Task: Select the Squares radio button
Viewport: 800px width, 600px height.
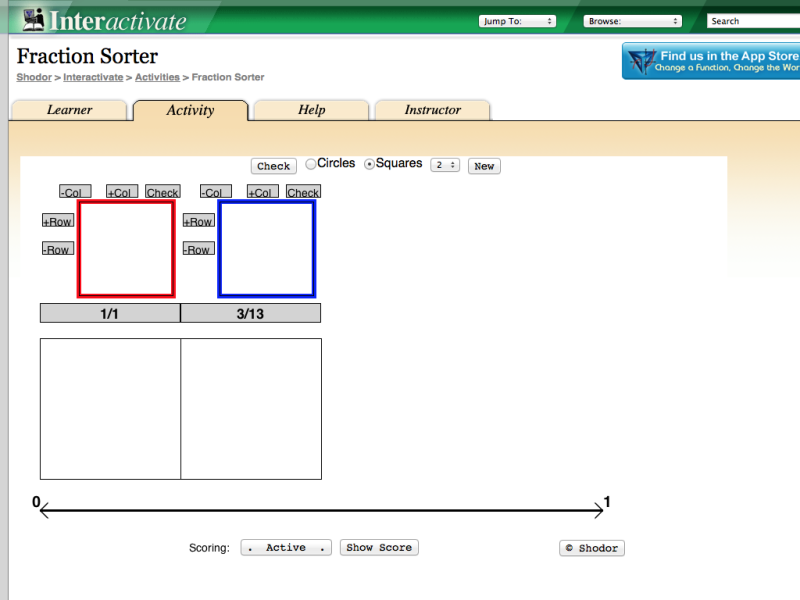Action: (x=368, y=164)
